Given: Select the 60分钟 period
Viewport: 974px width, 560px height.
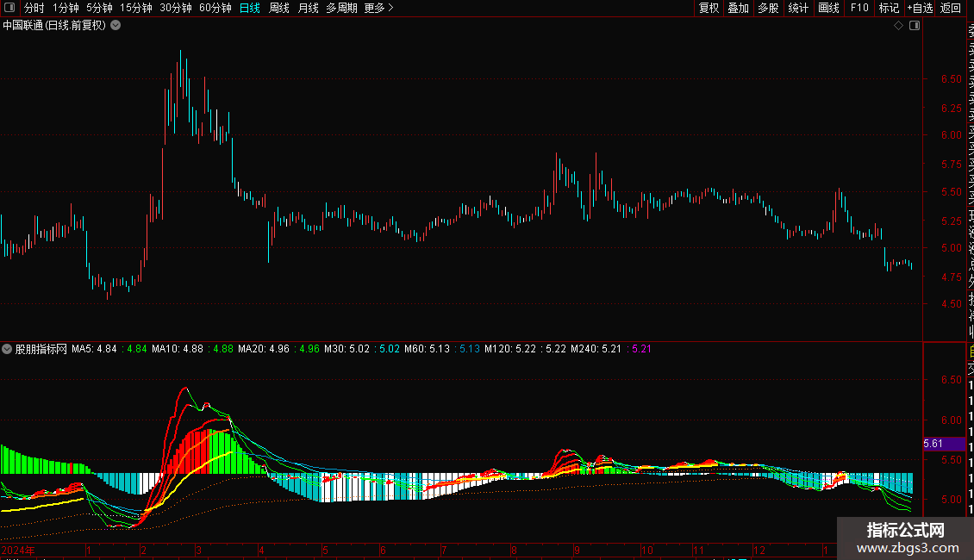Looking at the screenshot, I should [215, 8].
